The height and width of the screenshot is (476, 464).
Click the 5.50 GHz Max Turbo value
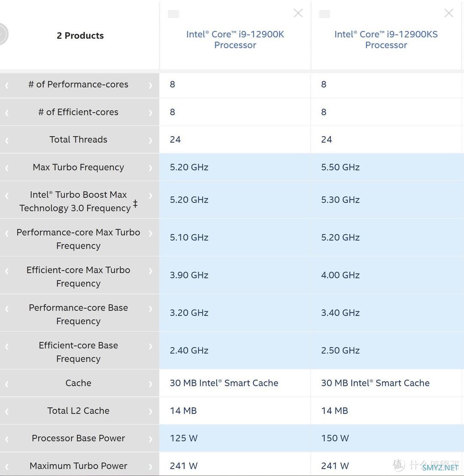click(x=340, y=167)
